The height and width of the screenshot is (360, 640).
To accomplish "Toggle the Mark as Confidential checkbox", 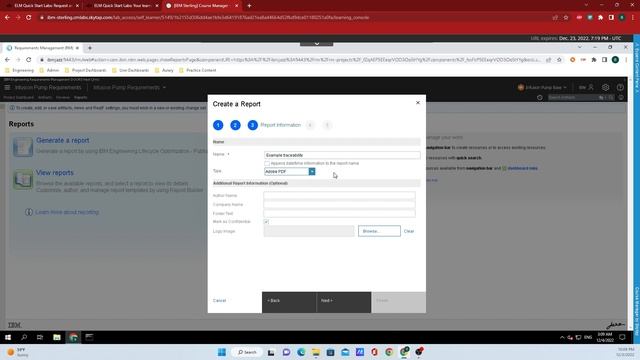I will [x=266, y=222].
